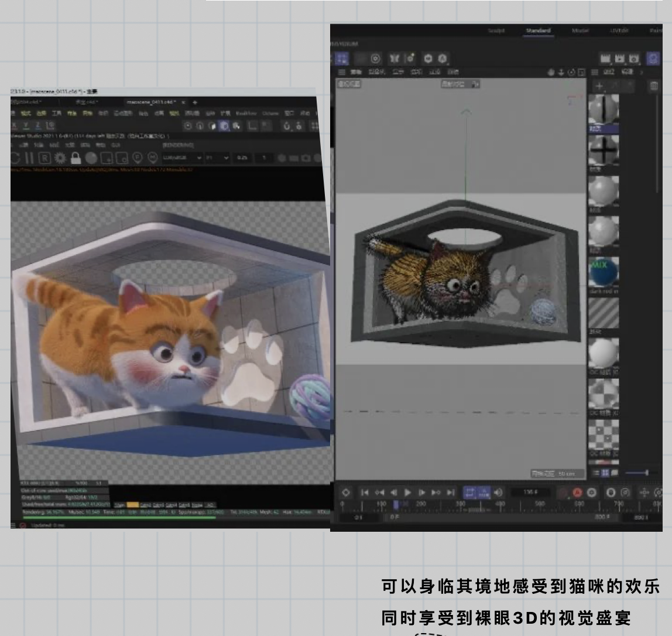This screenshot has height=636, width=672.
Task: Click the Octane R render region icon
Action: coord(44,158)
